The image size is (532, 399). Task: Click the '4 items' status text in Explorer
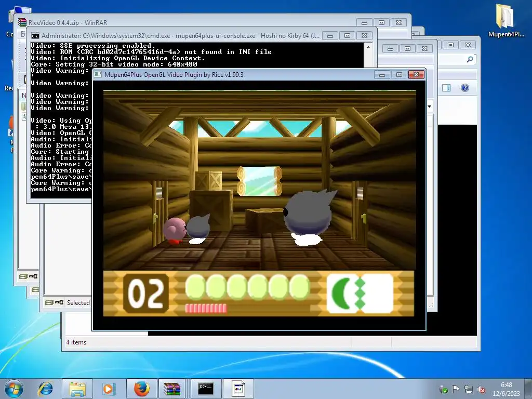click(76, 342)
